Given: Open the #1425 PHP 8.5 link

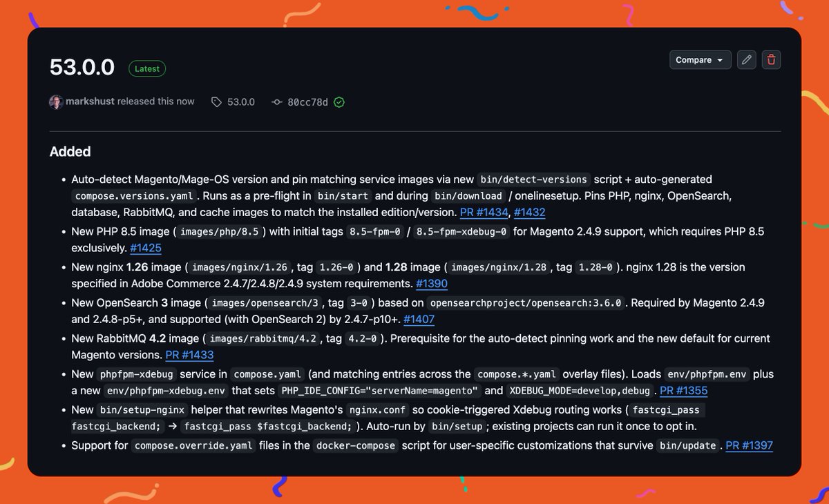Looking at the screenshot, I should (146, 248).
